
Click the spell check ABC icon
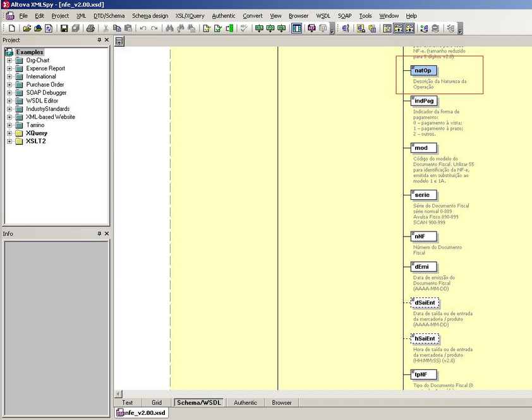[243, 28]
